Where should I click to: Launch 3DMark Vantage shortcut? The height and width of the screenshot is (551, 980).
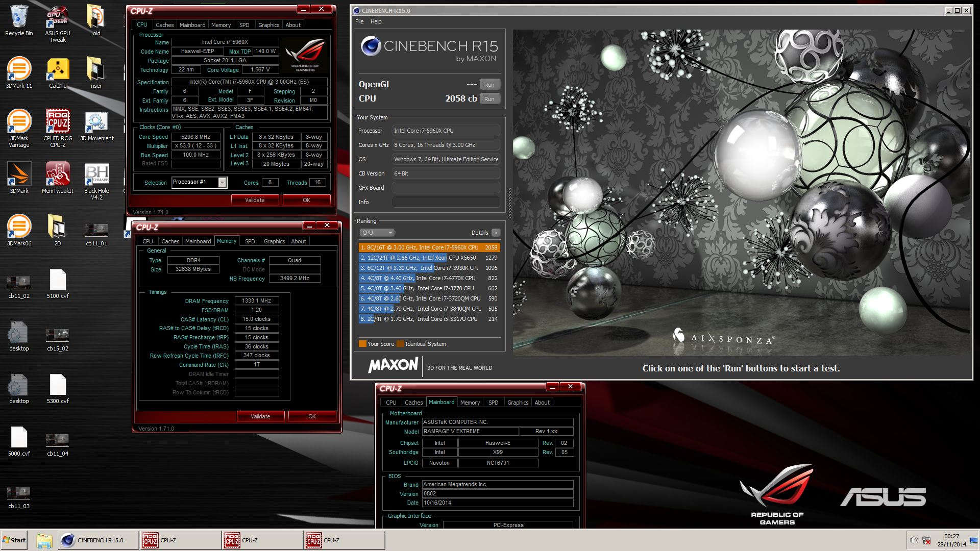click(19, 129)
